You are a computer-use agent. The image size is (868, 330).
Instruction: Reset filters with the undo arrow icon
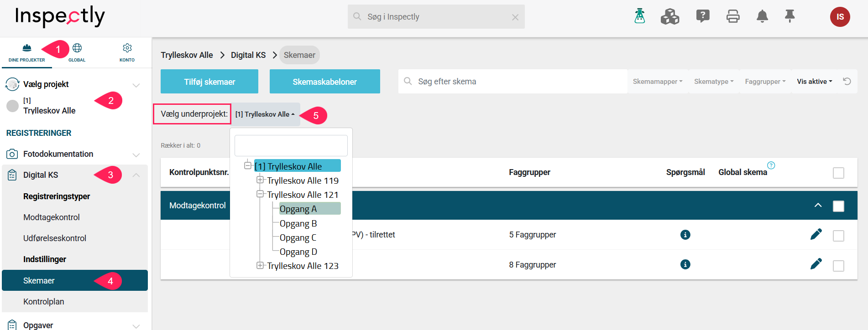pos(847,81)
